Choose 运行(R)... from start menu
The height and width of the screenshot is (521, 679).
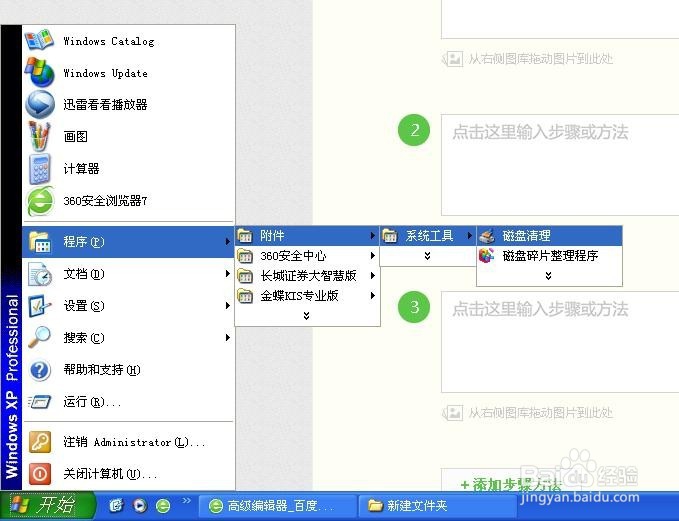click(128, 402)
